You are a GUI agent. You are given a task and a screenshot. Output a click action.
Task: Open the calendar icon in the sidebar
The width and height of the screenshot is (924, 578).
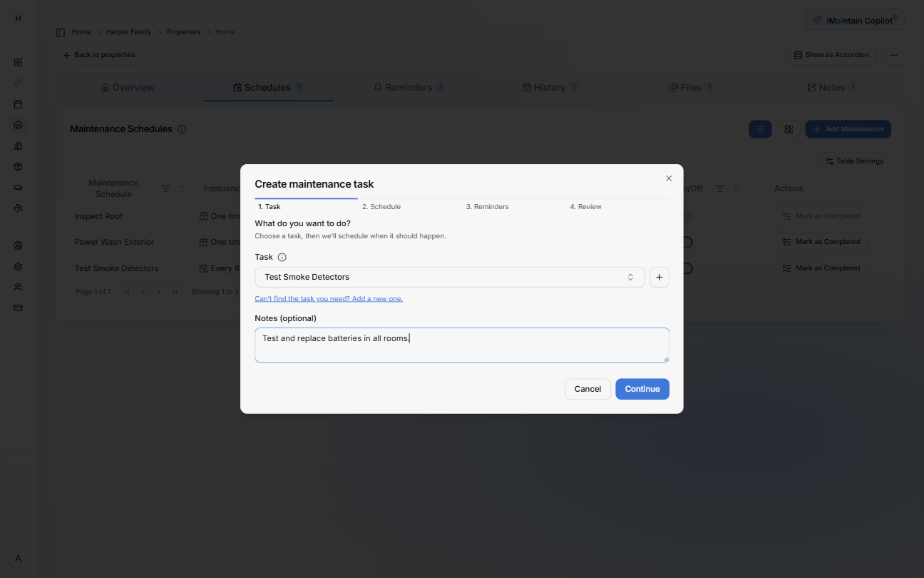pos(18,104)
